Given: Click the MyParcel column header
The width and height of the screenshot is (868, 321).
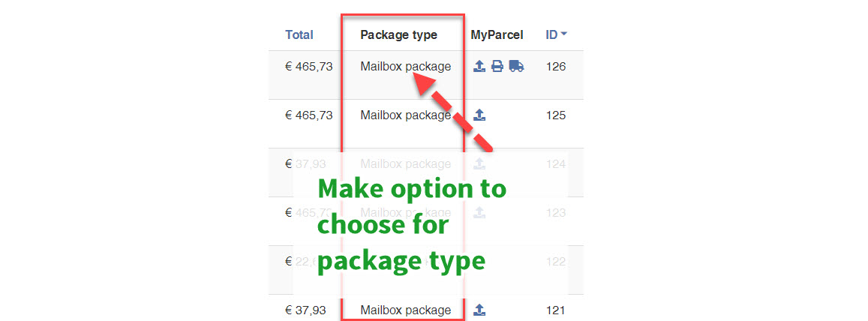Looking at the screenshot, I should 497,34.
